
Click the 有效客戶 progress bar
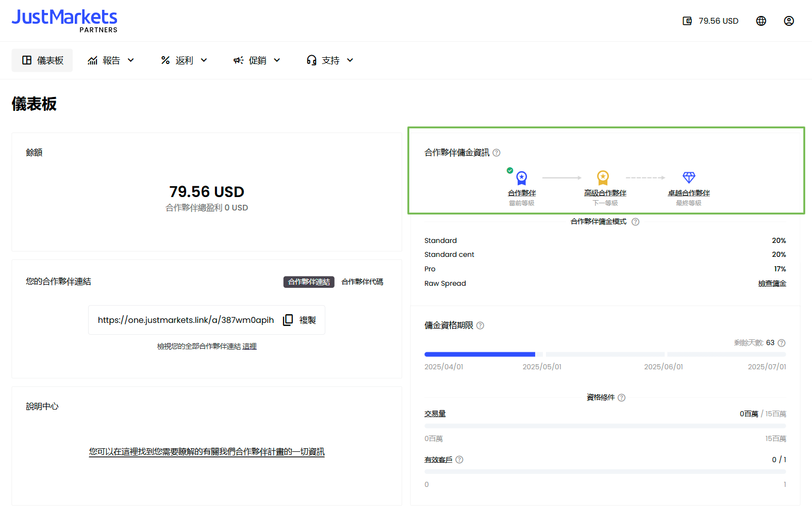[x=605, y=472]
